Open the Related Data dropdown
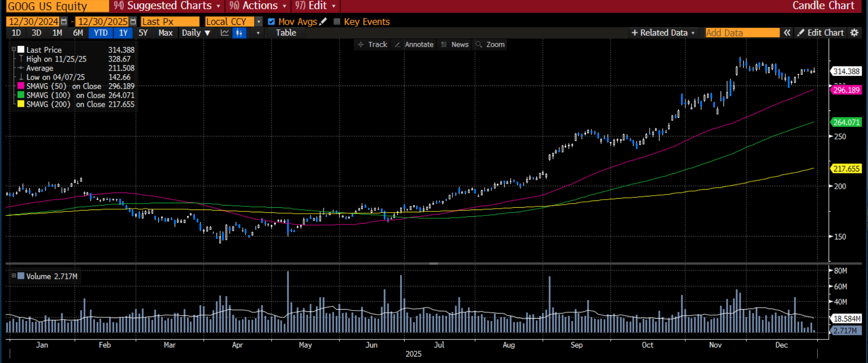868x363 pixels. [x=663, y=33]
